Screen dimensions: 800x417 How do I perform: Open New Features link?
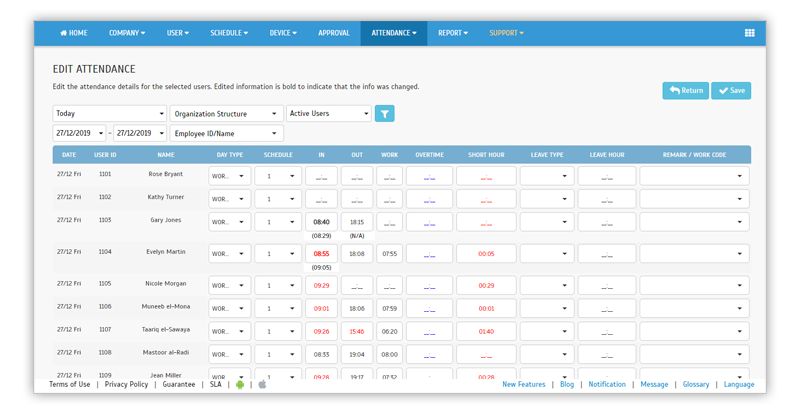pos(523,384)
